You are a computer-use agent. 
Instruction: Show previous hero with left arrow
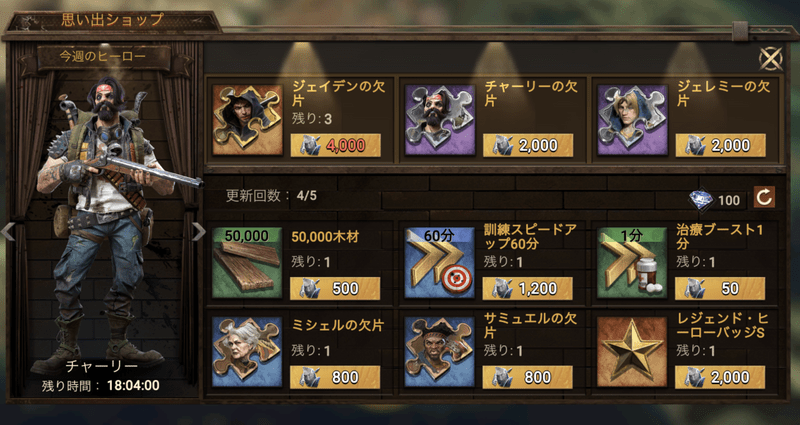tap(7, 232)
